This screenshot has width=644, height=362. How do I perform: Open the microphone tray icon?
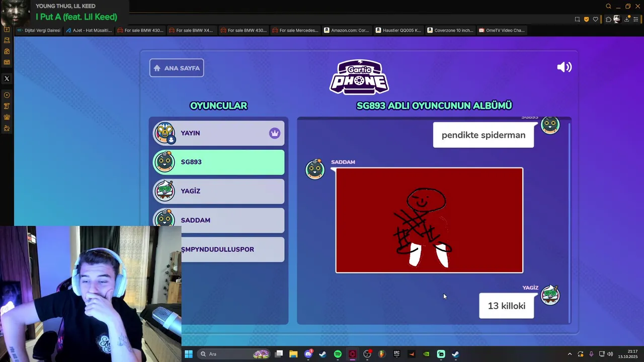coord(591,354)
